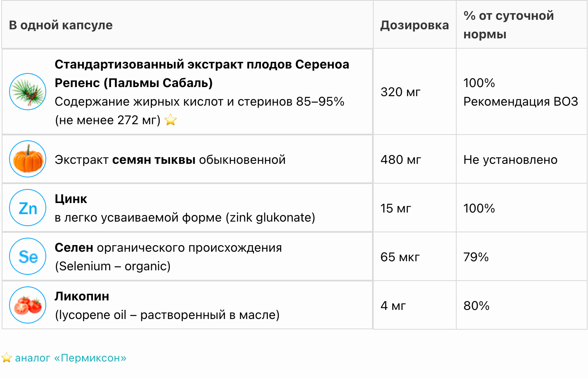Screen dimensions: 588x378
Task: Click the tomato lycopene icon
Action: (28, 305)
